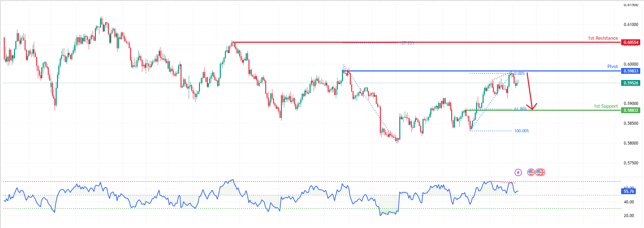The width and height of the screenshot is (644, 228).
Task: Click the 40.00 RSI axis value
Action: [629, 202]
